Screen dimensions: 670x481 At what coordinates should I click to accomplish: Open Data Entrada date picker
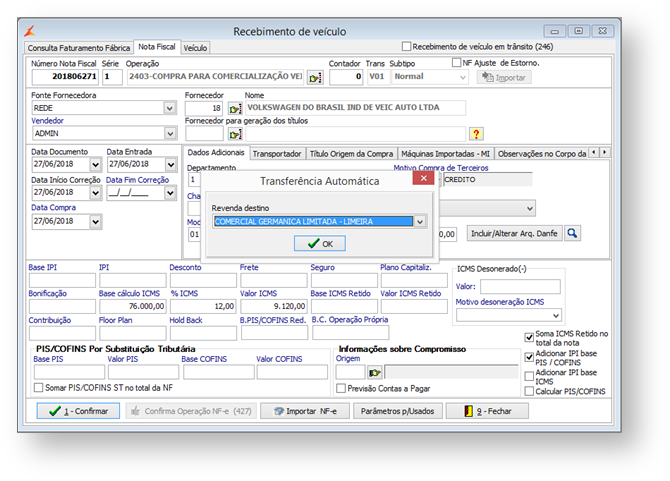pyautogui.click(x=170, y=164)
